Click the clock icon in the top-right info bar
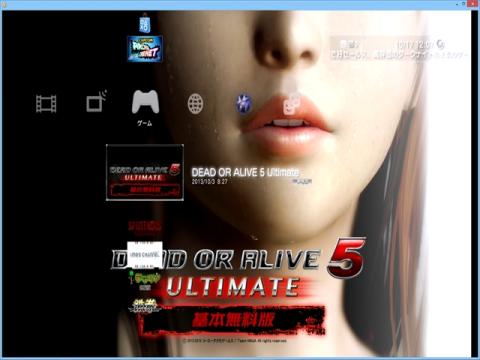 point(441,44)
